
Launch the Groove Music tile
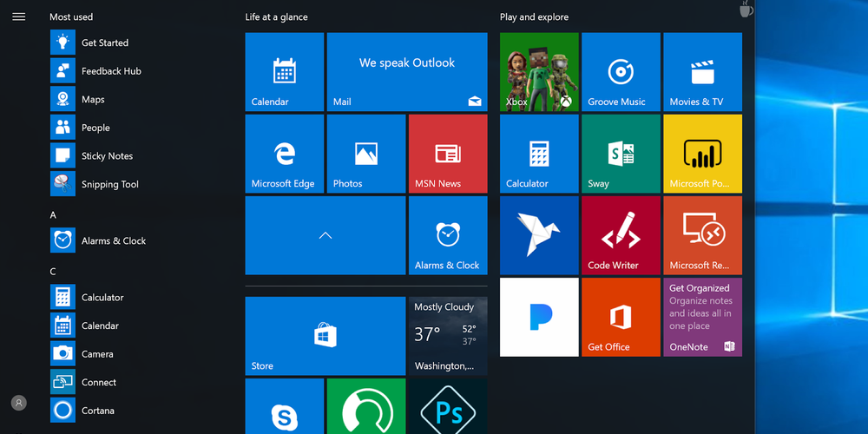coord(621,72)
